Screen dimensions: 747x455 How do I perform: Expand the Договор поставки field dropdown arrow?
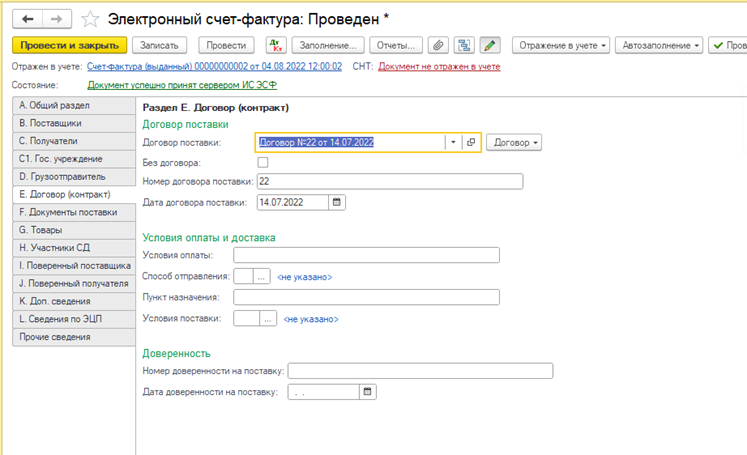[x=453, y=143]
